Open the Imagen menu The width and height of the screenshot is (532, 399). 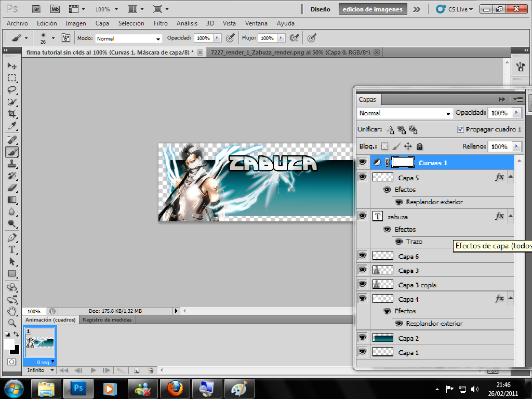click(76, 23)
